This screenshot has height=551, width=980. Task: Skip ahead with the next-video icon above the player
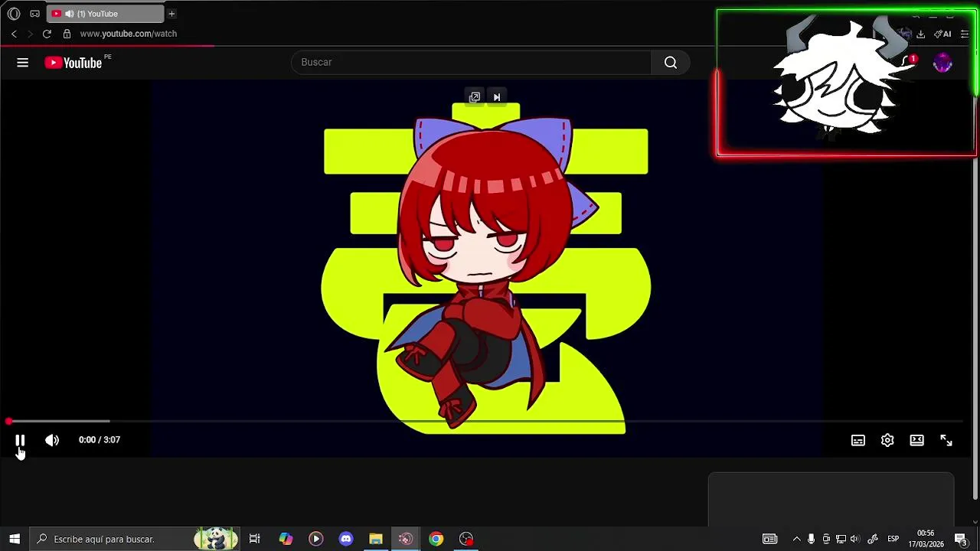pyautogui.click(x=497, y=97)
